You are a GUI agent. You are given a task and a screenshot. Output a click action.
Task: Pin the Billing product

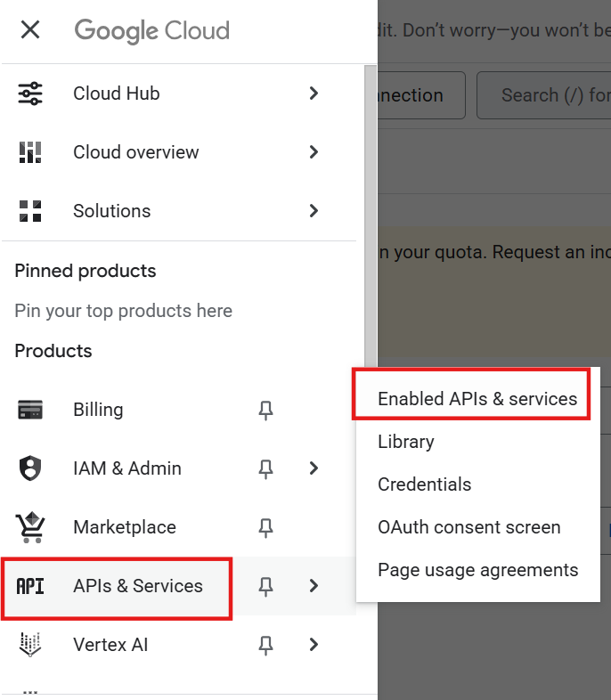pos(265,410)
